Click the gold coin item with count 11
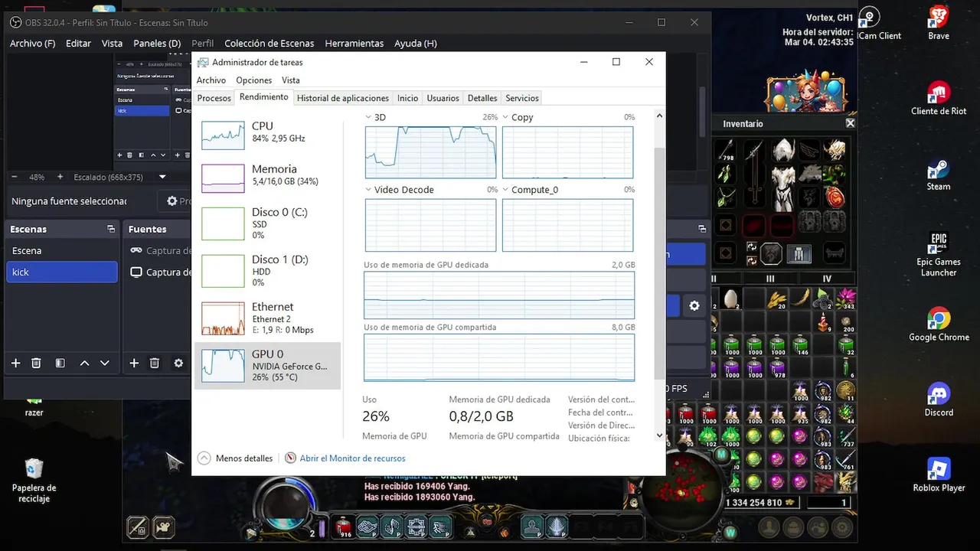 (846, 392)
